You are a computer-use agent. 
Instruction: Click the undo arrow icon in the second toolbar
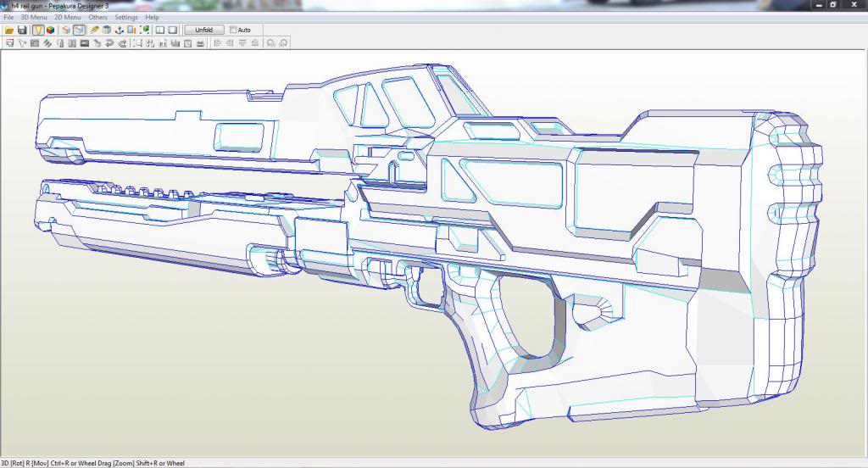[109, 42]
